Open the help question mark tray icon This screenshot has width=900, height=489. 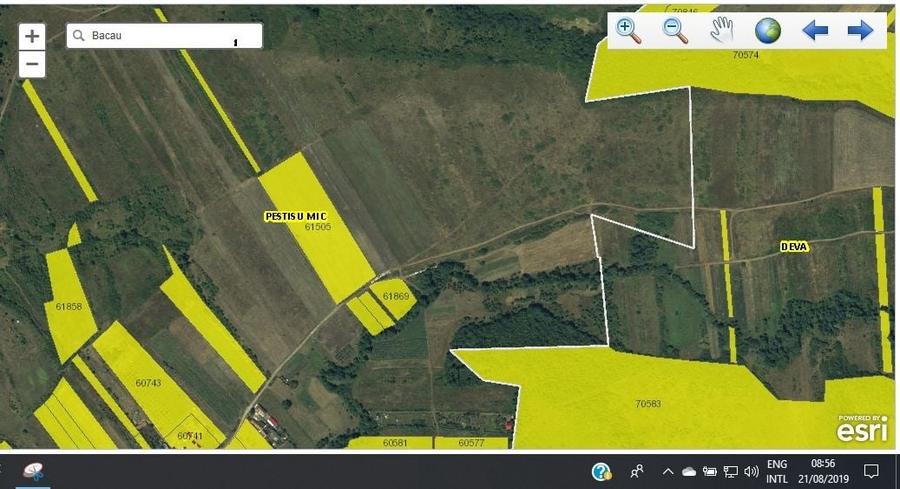(x=601, y=472)
